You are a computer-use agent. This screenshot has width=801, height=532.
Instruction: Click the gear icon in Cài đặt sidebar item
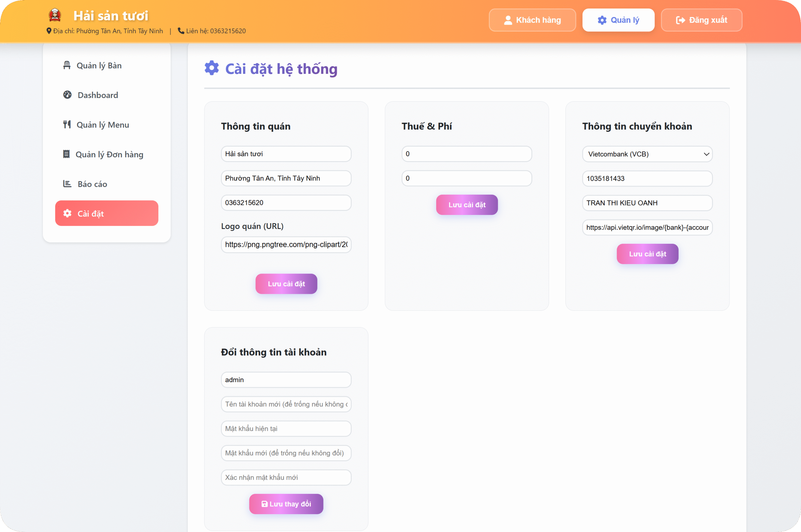click(x=67, y=213)
